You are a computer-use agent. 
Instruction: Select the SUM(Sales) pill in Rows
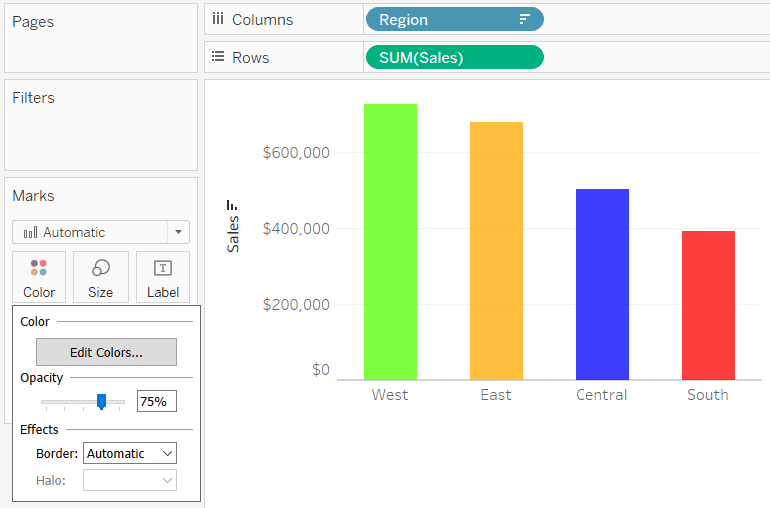(455, 57)
